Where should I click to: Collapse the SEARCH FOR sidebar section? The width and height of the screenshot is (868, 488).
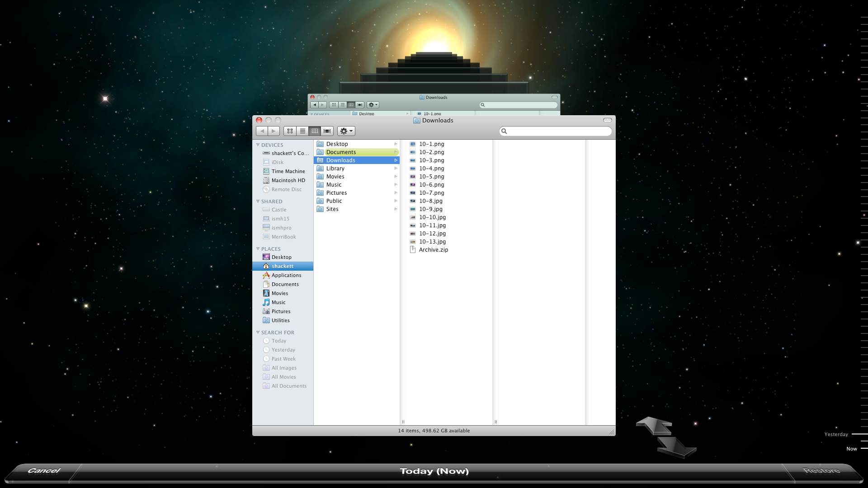pyautogui.click(x=258, y=333)
